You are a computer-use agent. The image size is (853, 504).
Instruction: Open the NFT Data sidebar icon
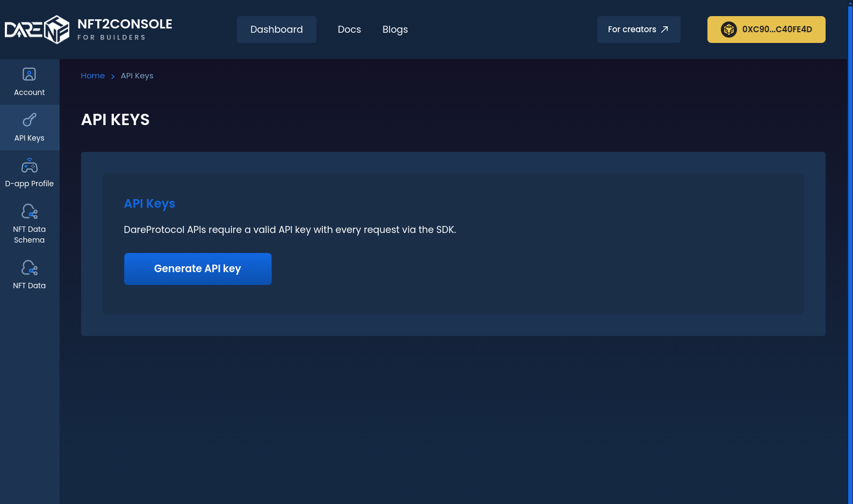tap(30, 267)
